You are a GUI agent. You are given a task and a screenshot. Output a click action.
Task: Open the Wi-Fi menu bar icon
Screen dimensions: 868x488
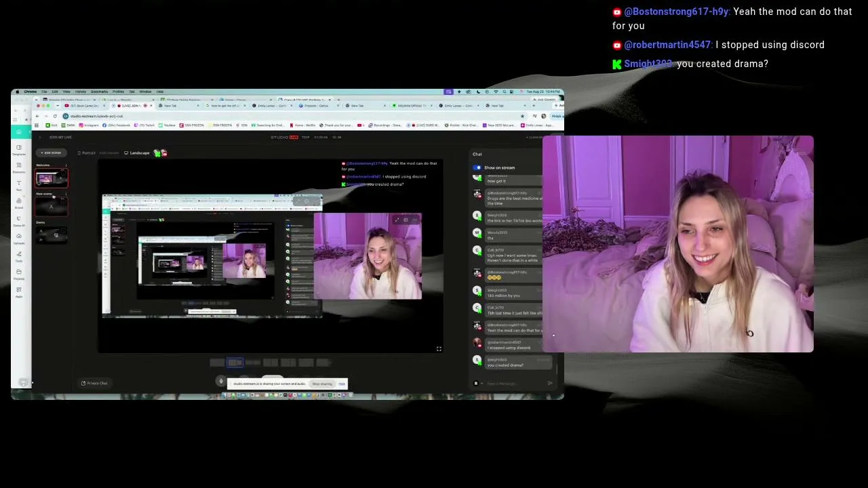point(496,91)
